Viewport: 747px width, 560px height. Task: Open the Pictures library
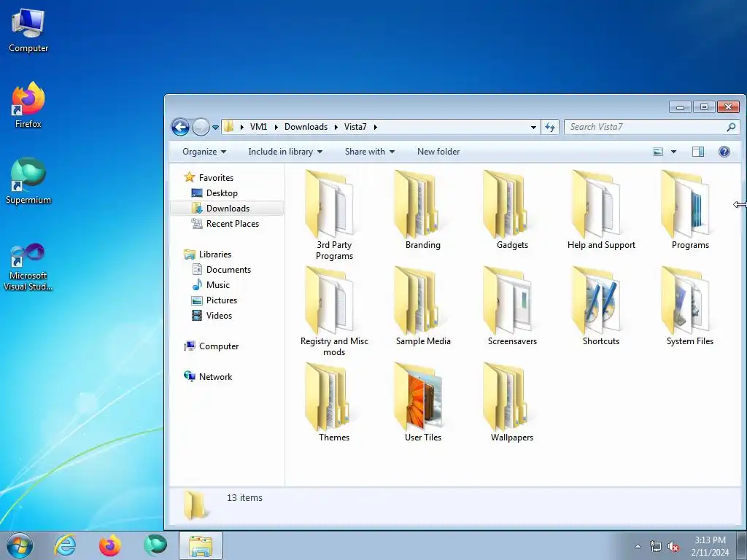click(x=222, y=300)
